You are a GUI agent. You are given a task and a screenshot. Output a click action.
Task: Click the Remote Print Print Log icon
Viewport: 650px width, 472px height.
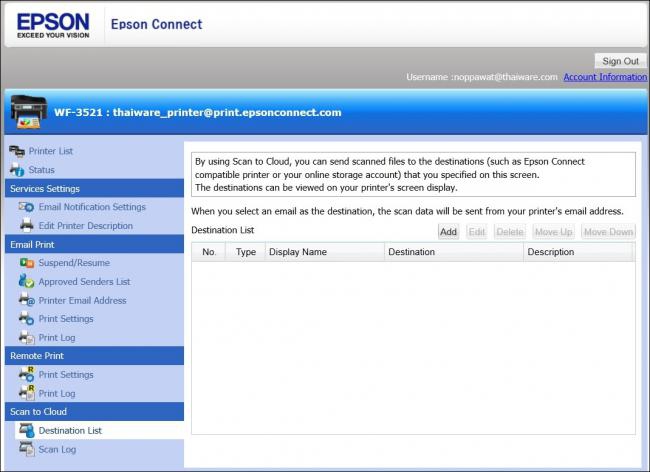click(27, 393)
